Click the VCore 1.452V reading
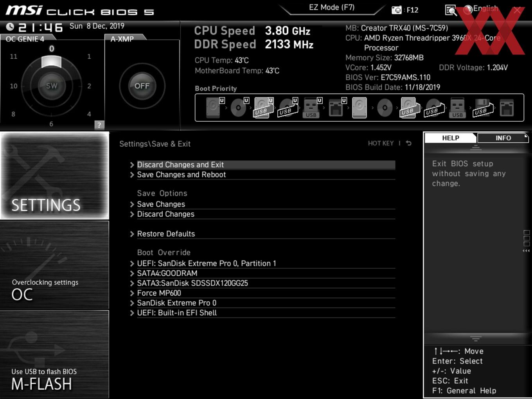 coord(368,67)
